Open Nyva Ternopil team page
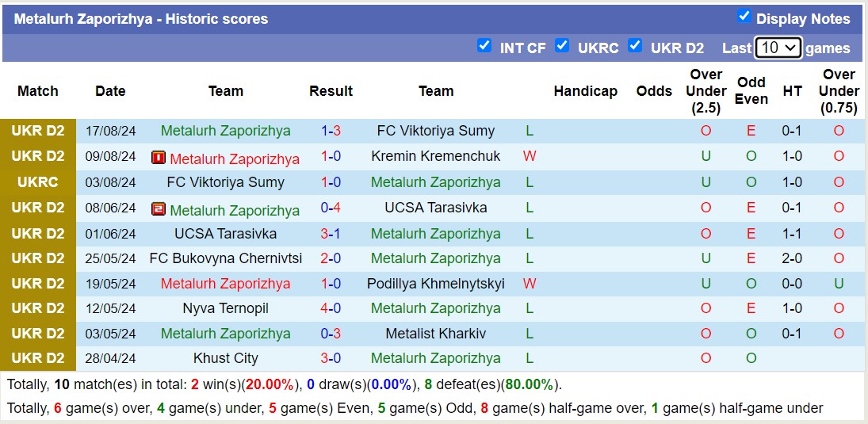 [x=226, y=308]
